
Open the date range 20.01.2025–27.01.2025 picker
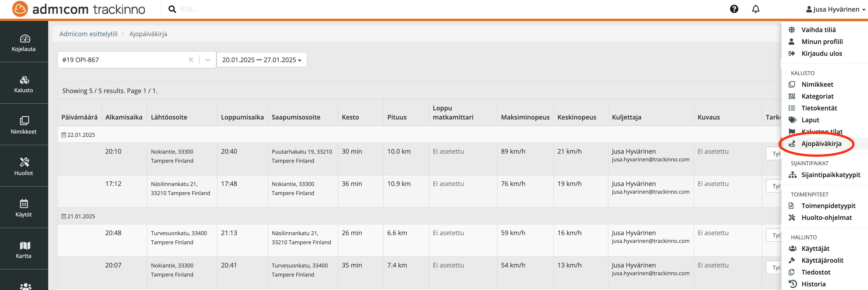261,60
